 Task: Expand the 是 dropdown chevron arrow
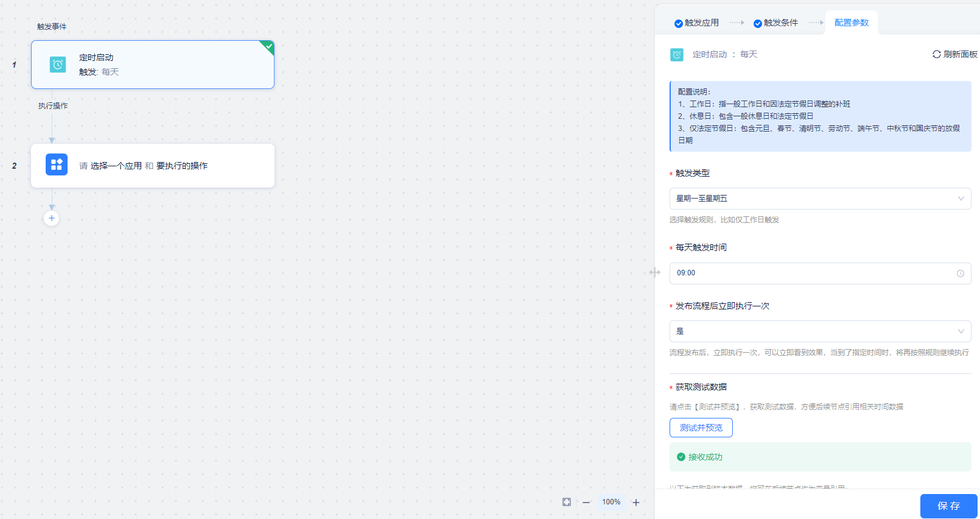[961, 331]
